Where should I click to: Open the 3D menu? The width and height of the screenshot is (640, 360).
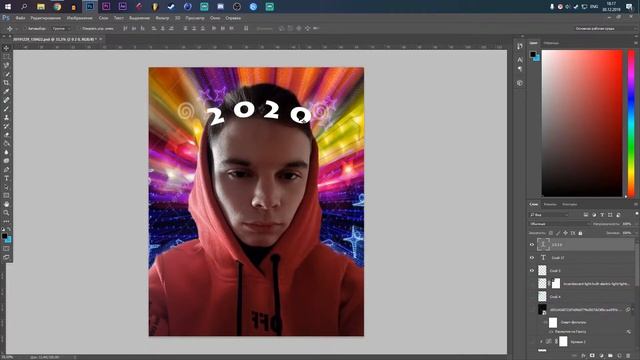[178, 18]
